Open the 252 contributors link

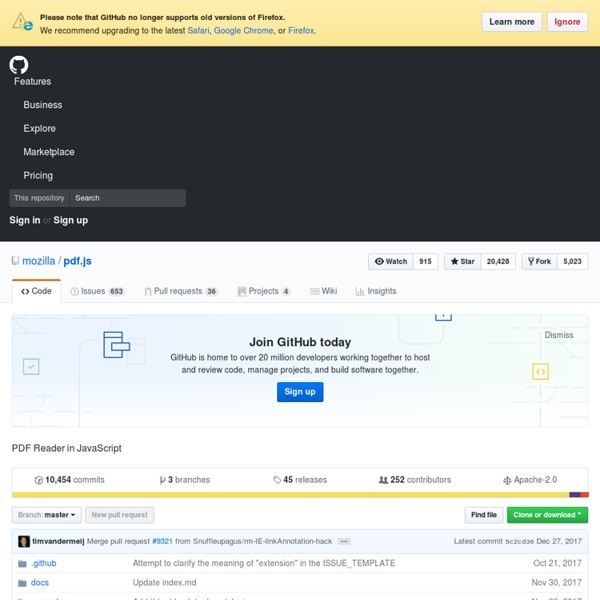[415, 480]
